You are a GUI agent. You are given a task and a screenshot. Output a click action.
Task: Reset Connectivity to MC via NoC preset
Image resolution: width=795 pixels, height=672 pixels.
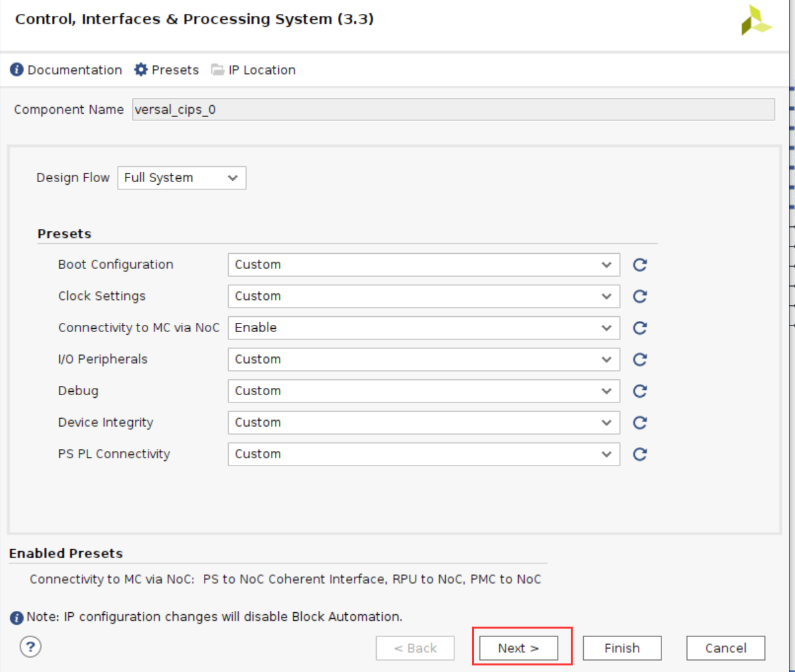point(640,328)
